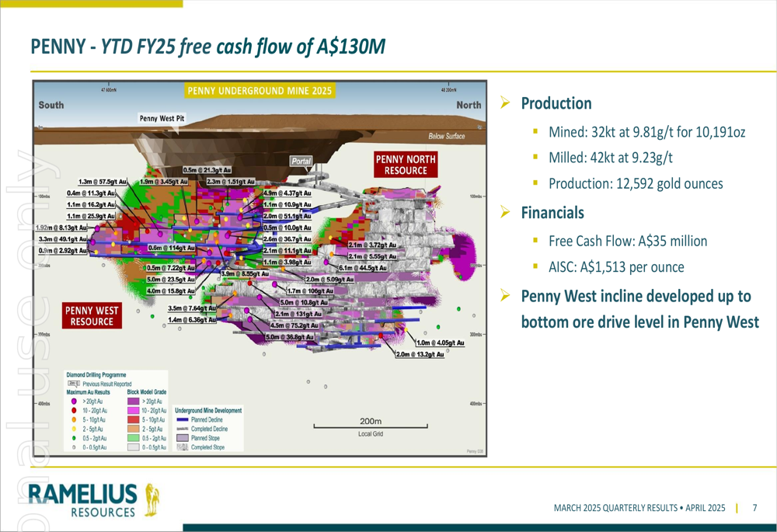
Task: Click the arrow bullet beside Production
Action: [x=505, y=103]
